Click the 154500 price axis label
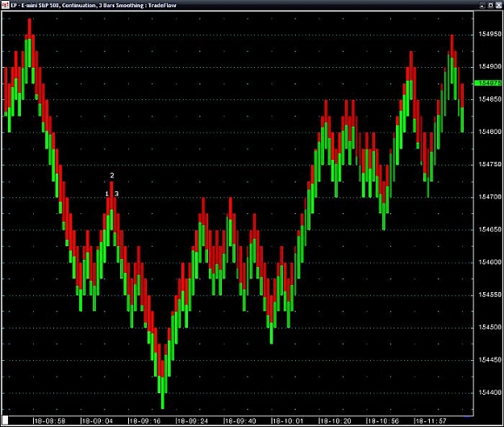Screen dimensions: 504x427 coord(489,327)
